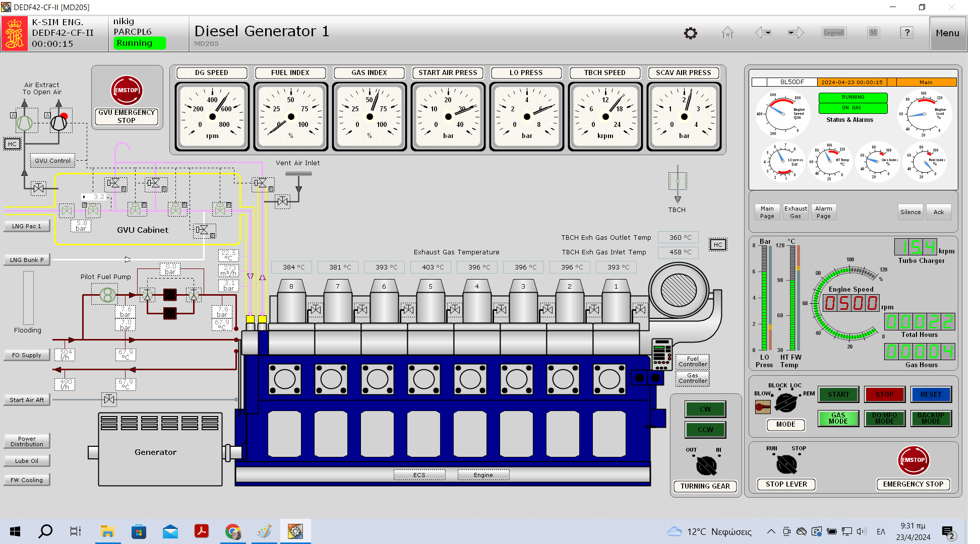Click the turbocharger compressor symbol

(x=678, y=291)
